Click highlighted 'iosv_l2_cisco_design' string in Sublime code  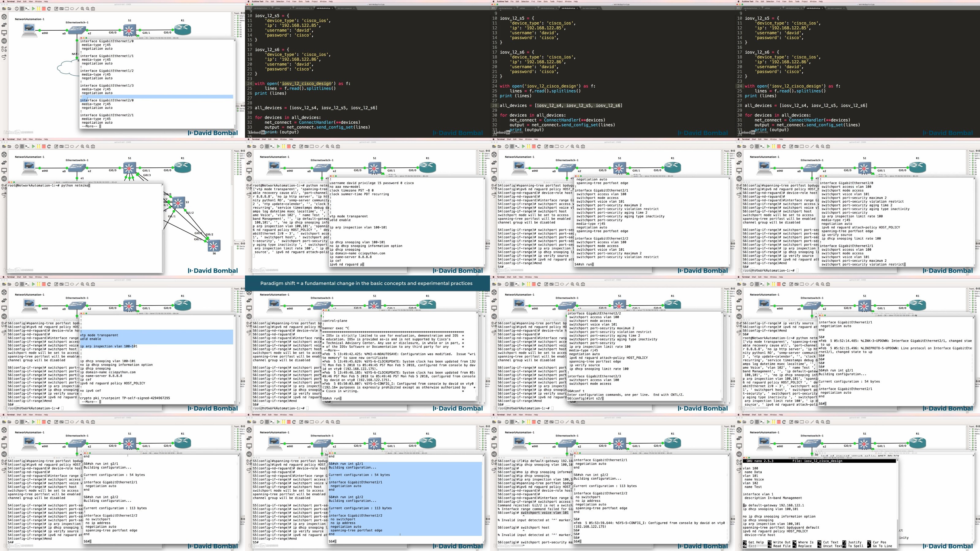tap(306, 83)
